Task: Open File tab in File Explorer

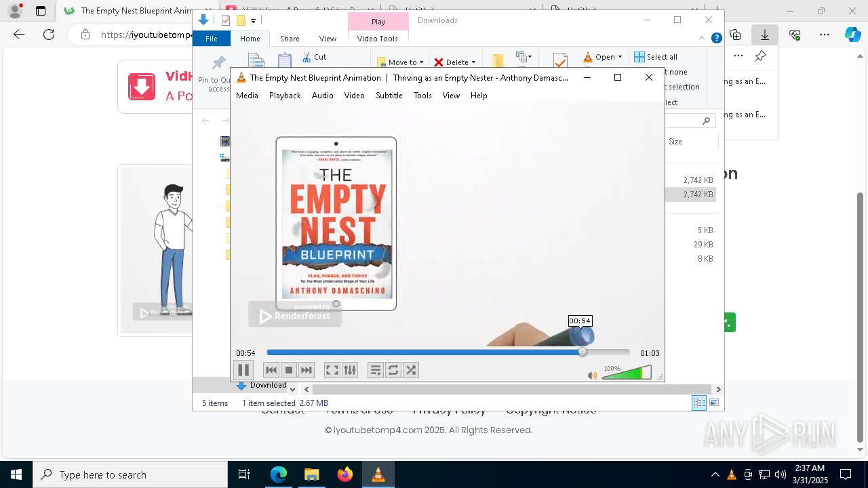Action: [x=212, y=39]
